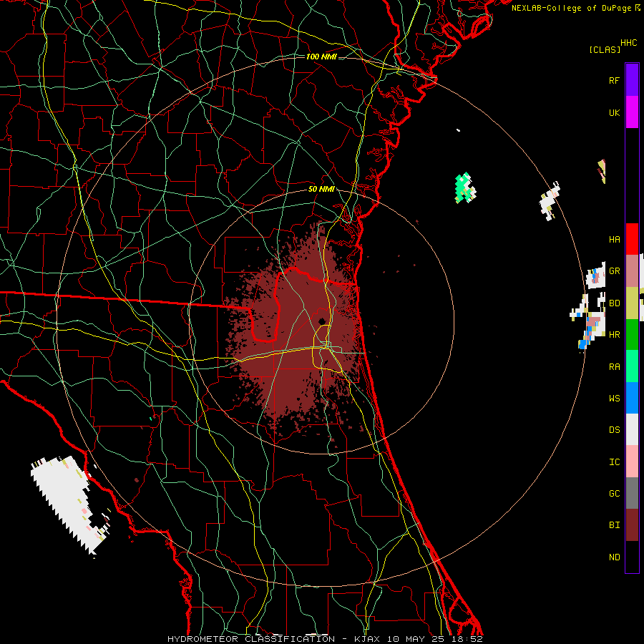644x644 pixels.
Task: Click the BD yellow legend swatch
Action: tap(632, 303)
